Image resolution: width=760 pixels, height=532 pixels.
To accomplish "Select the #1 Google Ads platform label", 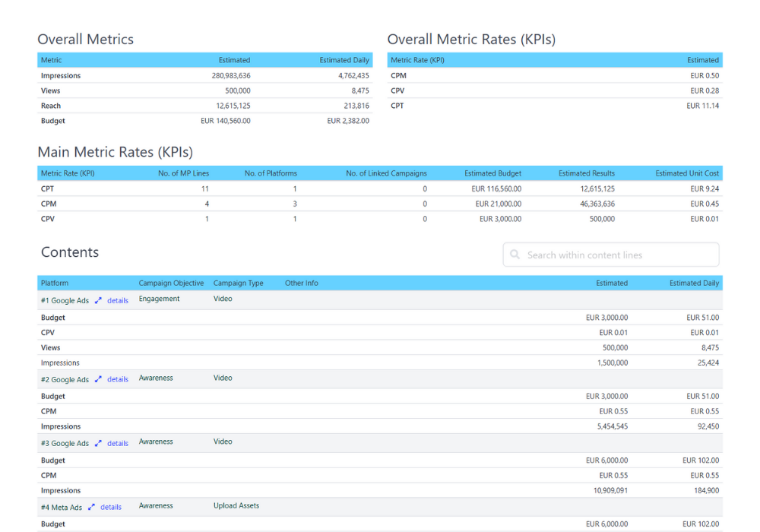I will (x=65, y=300).
